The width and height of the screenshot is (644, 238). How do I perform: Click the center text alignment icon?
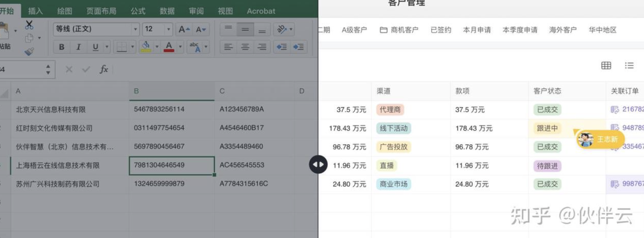tap(245, 47)
